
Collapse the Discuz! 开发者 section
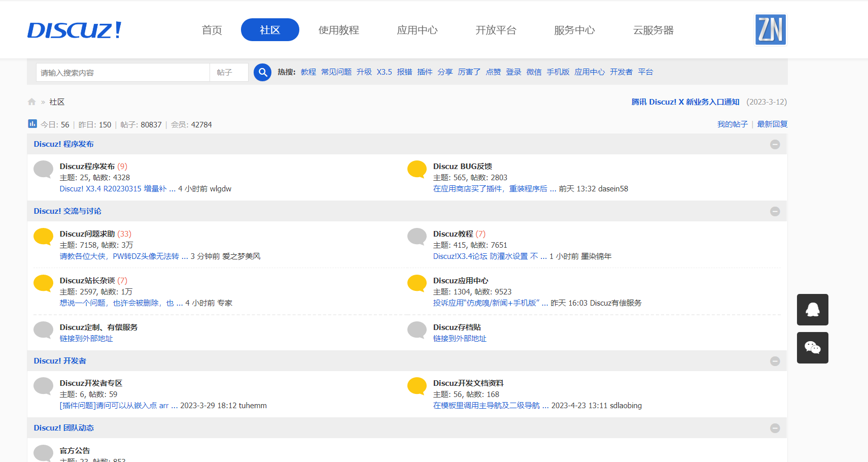pyautogui.click(x=775, y=361)
